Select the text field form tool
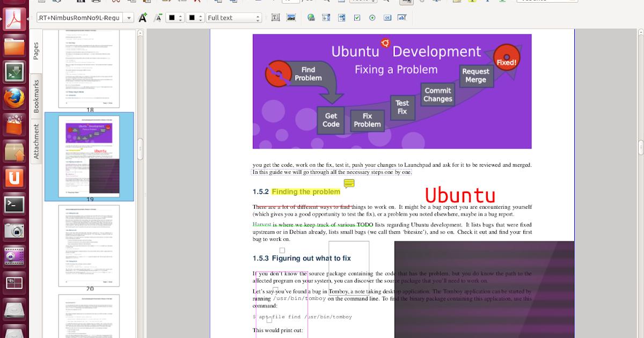This screenshot has width=644, height=338. point(402,18)
